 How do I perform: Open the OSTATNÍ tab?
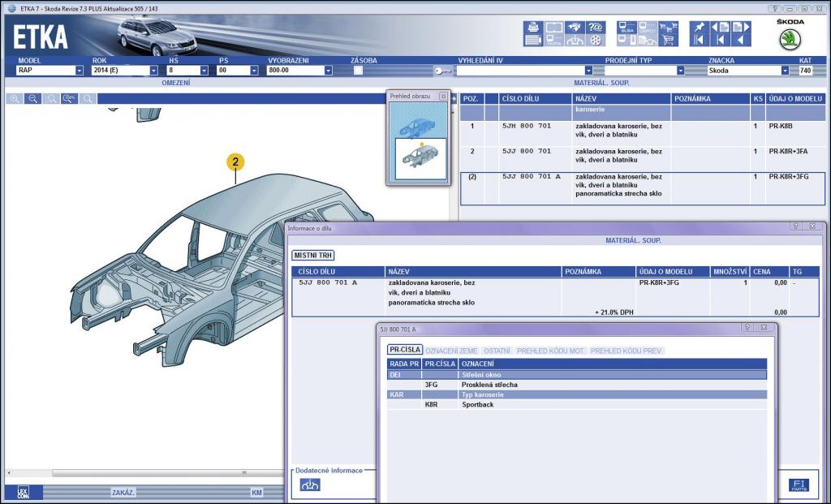(497, 351)
